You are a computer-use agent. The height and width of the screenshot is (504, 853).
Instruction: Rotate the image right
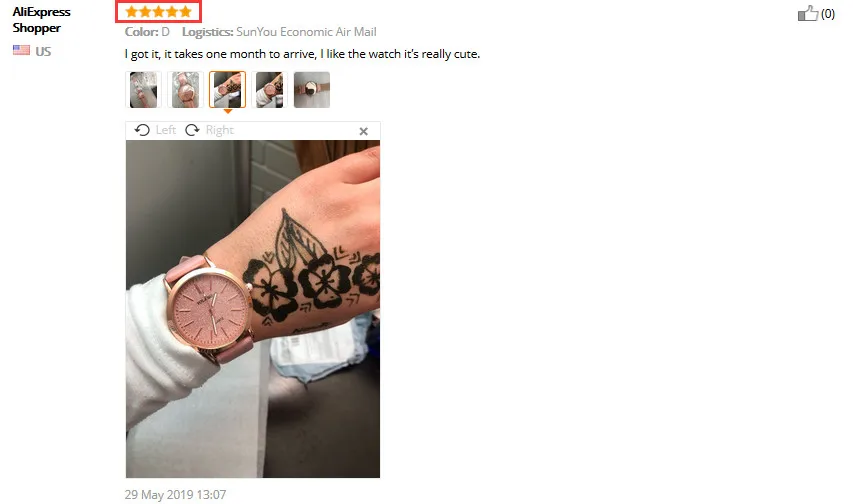pos(192,130)
